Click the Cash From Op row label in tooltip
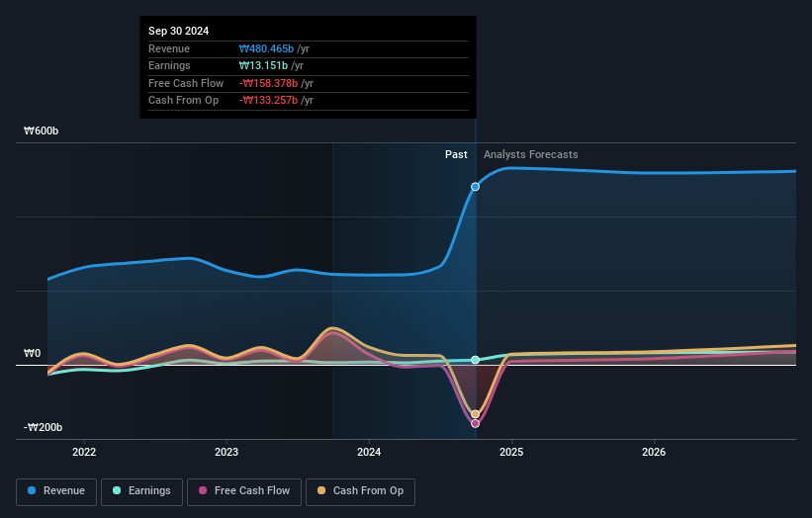Viewport: 812px width, 518px height. [183, 101]
